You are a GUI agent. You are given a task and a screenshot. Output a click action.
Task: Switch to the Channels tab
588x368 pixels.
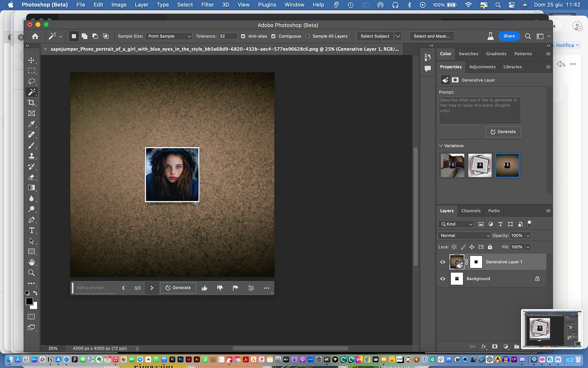(x=471, y=211)
